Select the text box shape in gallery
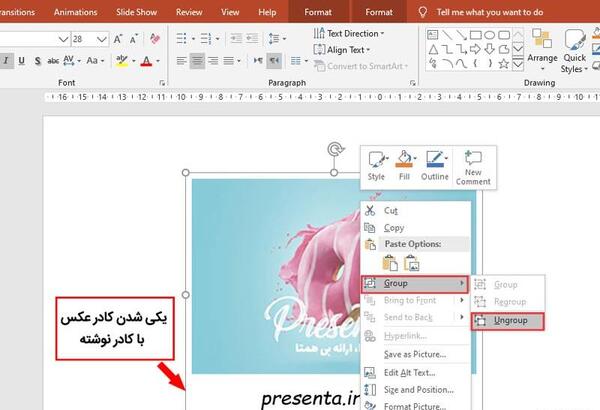 click(x=432, y=35)
